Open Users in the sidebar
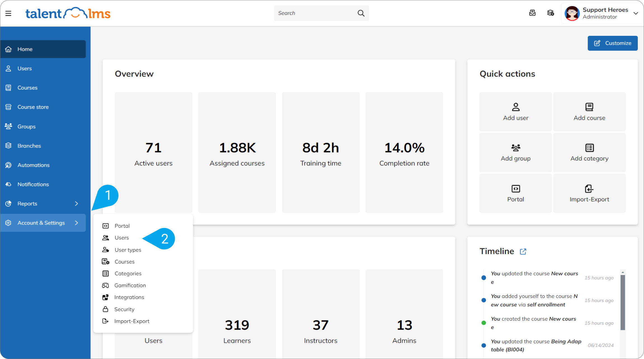Image resolution: width=644 pixels, height=359 pixels. (x=43, y=69)
